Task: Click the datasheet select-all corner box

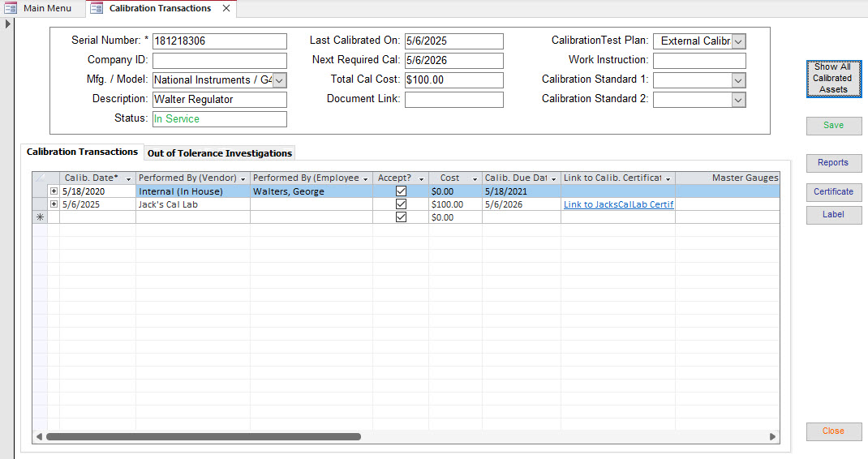Action: tap(40, 178)
